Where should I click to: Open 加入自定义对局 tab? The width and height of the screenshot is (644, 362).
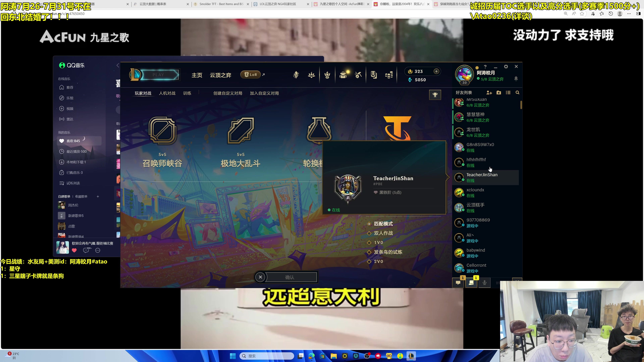click(x=264, y=93)
